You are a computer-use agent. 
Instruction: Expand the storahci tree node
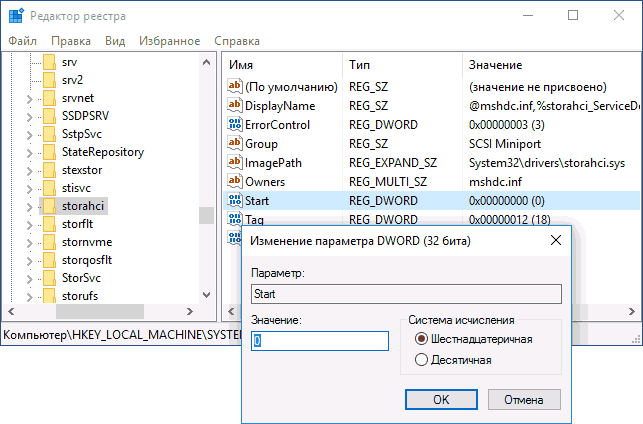point(29,207)
